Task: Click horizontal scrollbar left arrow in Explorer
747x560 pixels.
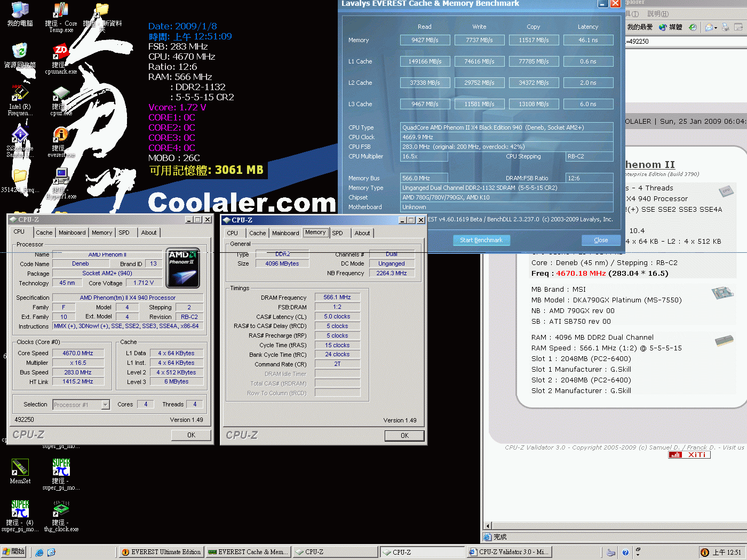Action: [x=488, y=526]
